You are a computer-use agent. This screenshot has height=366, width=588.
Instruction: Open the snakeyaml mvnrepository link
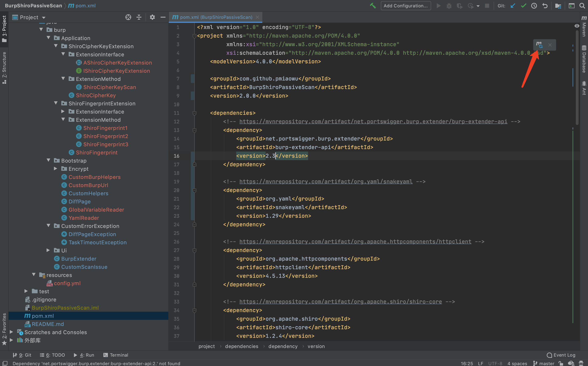(326, 182)
